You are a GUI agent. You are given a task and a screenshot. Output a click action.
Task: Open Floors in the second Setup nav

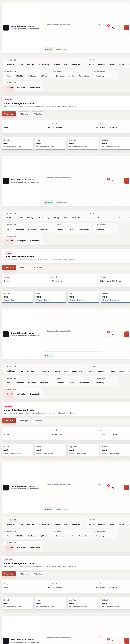tap(112, 218)
